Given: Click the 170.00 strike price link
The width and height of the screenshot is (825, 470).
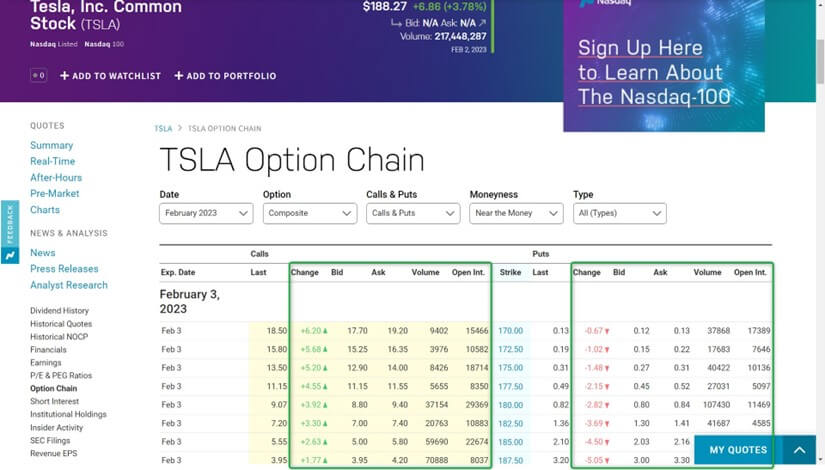Looking at the screenshot, I should [510, 330].
